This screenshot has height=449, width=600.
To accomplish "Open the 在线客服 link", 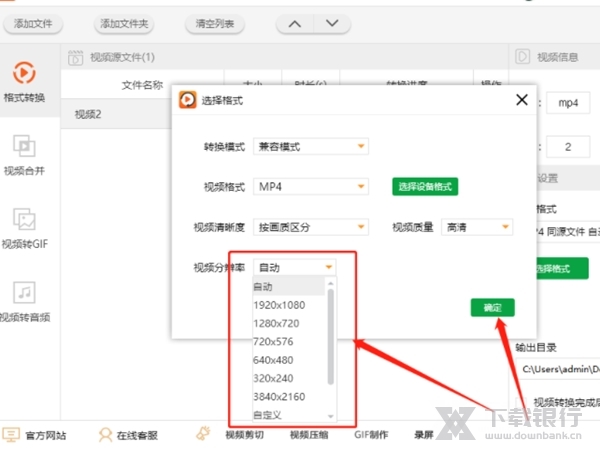I will [137, 436].
